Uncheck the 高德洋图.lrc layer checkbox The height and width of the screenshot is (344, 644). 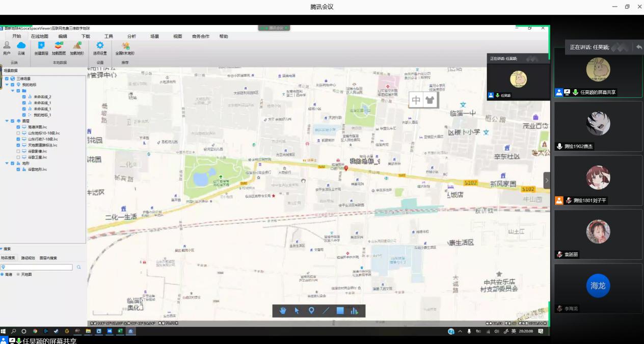coord(18,127)
